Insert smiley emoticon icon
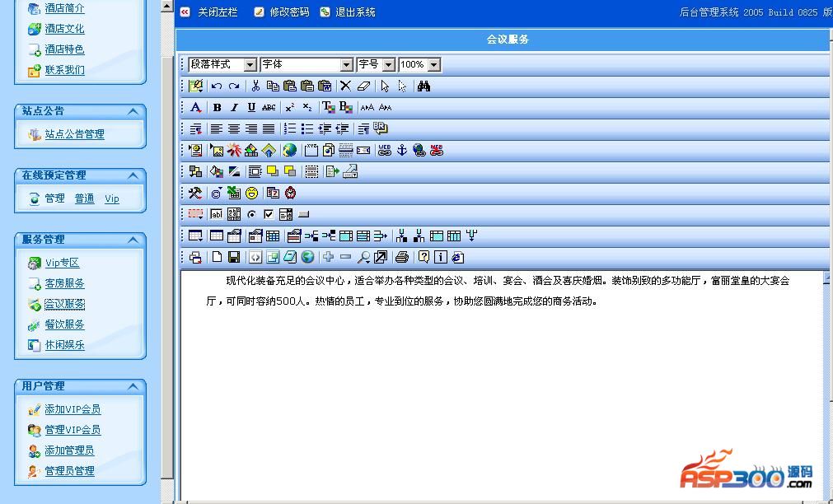Image resolution: width=833 pixels, height=504 pixels. (252, 194)
